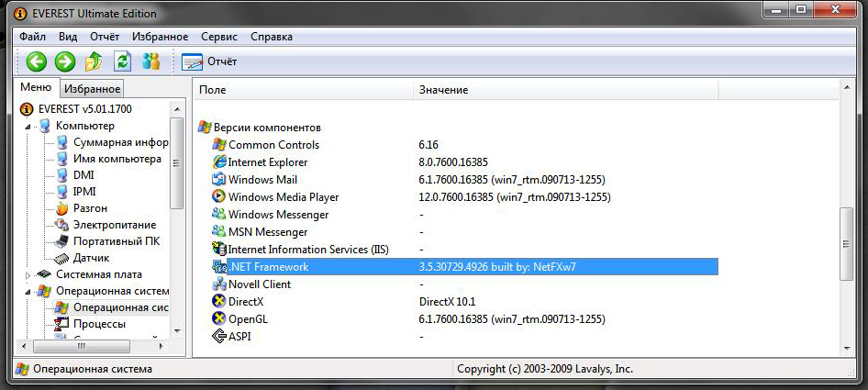Refresh the page with the toolbar refresh icon
This screenshot has width=868, height=390.
pos(122,61)
